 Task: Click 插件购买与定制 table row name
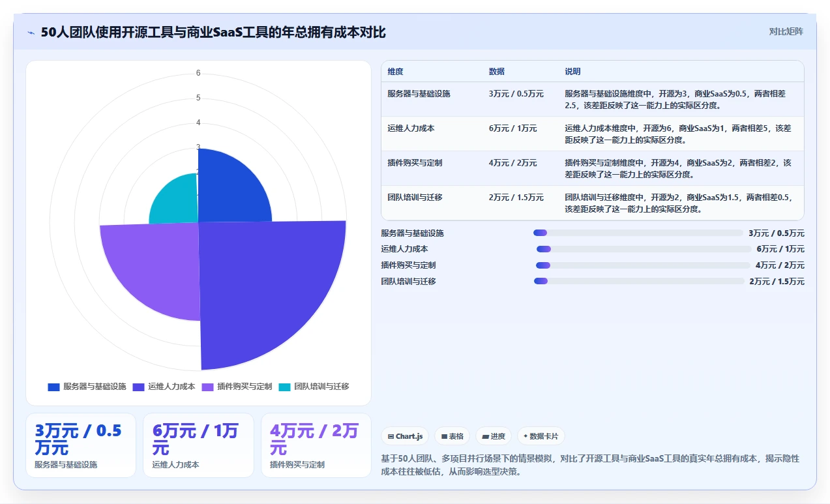pyautogui.click(x=415, y=163)
